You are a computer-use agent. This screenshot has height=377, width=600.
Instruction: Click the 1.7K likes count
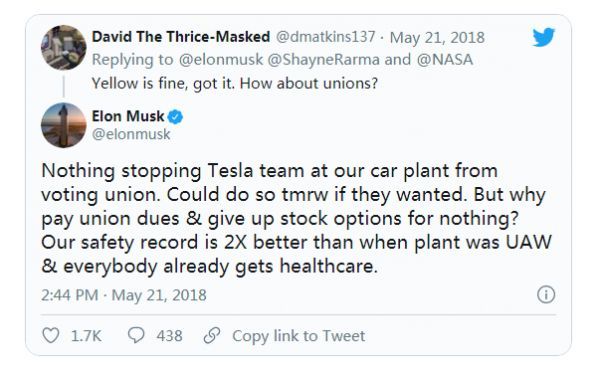point(86,336)
